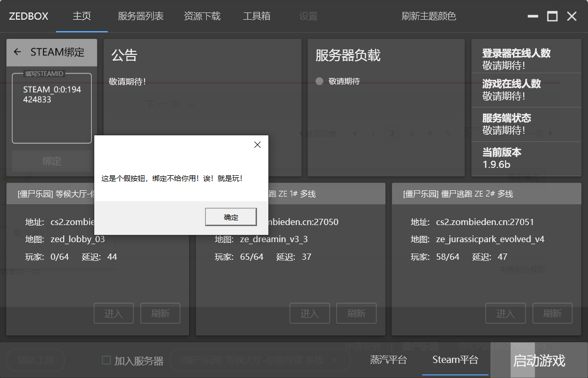This screenshot has width=588, height=378.
Task: Click the back arrow beside STEAM绑定
Action: (17, 52)
